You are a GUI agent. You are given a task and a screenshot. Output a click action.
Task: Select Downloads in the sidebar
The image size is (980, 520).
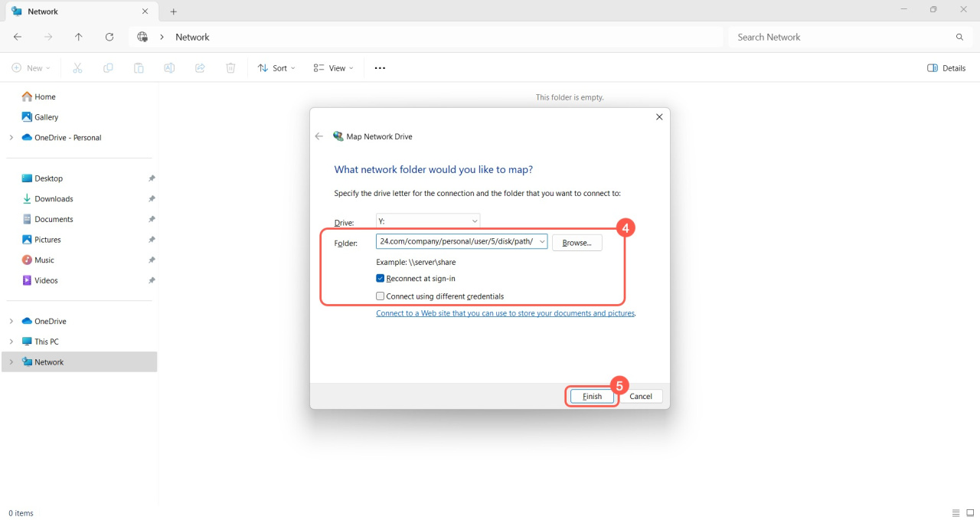click(x=54, y=199)
